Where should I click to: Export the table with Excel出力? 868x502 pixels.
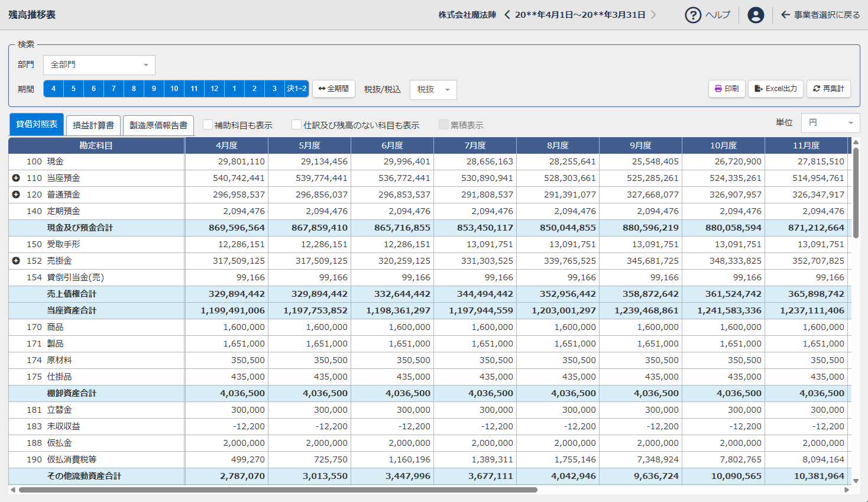(x=776, y=89)
